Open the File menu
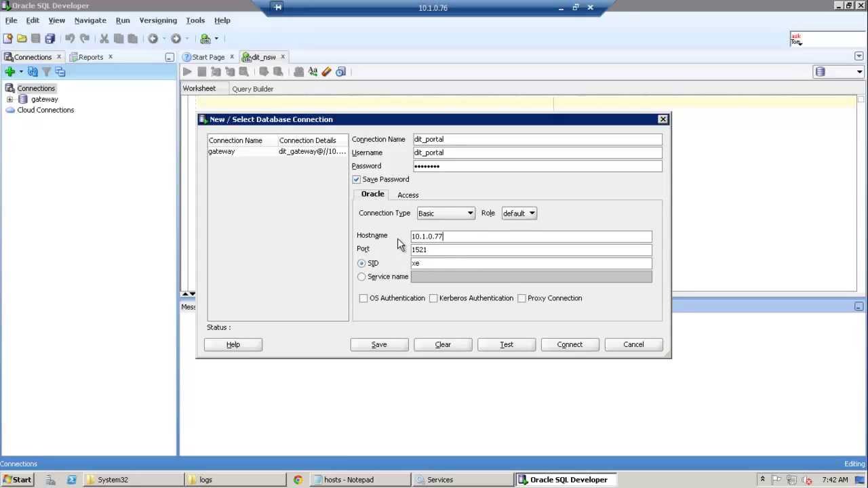868x488 pixels. [11, 20]
